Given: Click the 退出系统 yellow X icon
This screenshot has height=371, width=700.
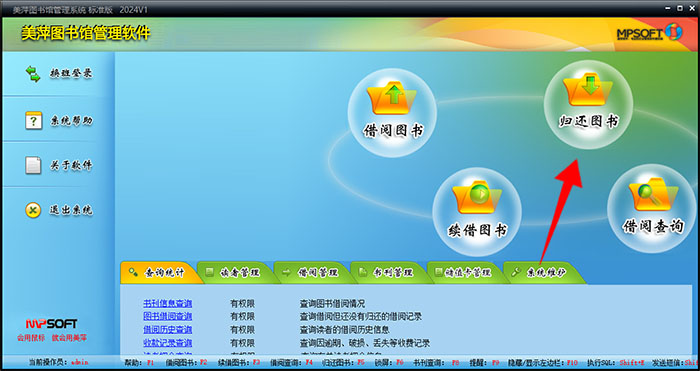Looking at the screenshot, I should click(33, 210).
